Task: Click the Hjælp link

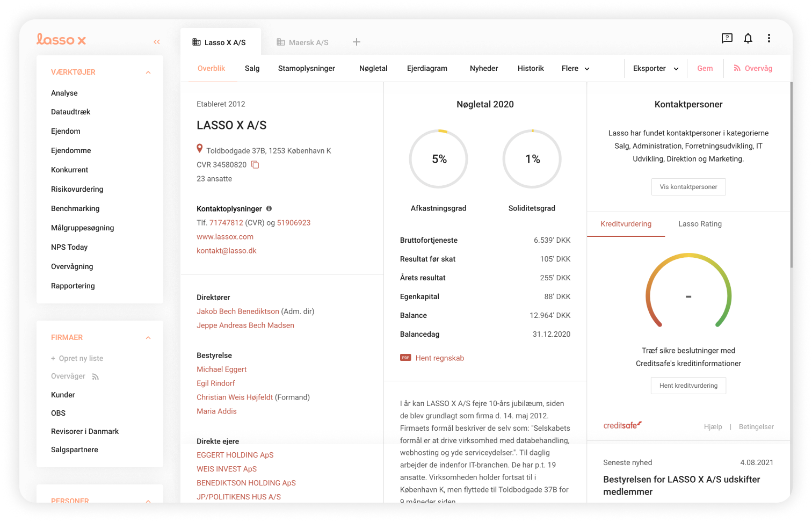Action: tap(713, 427)
